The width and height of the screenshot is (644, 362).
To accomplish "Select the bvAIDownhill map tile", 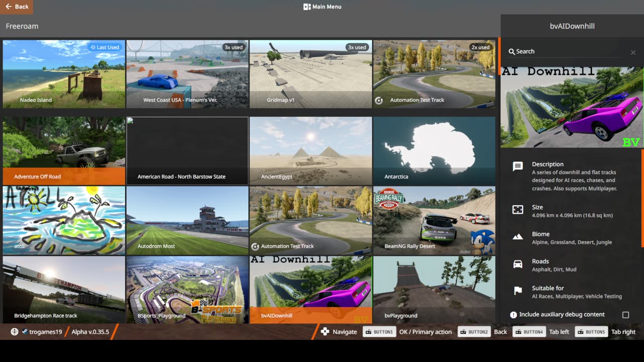I will click(311, 290).
